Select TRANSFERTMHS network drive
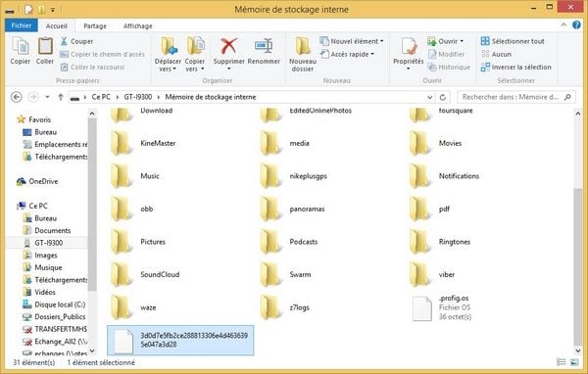588x374 pixels. (54, 329)
